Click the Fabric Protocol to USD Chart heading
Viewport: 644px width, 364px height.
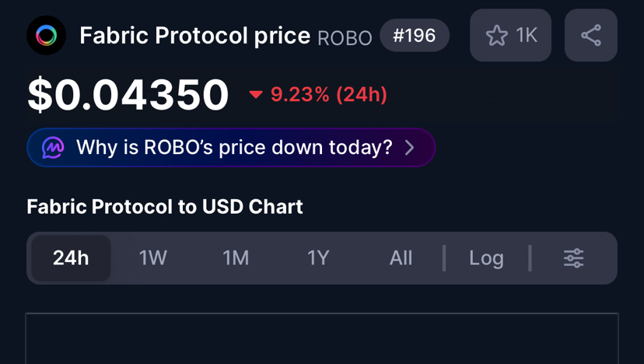click(x=165, y=207)
